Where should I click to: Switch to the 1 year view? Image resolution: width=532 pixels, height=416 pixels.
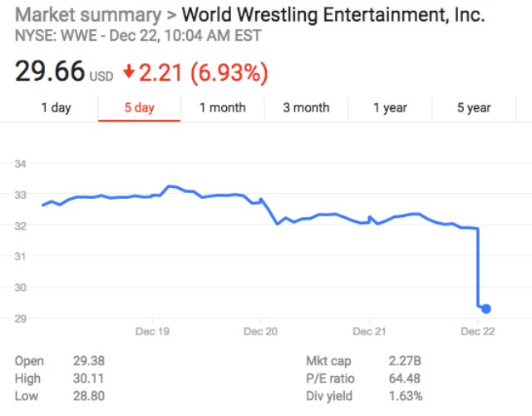(x=389, y=107)
